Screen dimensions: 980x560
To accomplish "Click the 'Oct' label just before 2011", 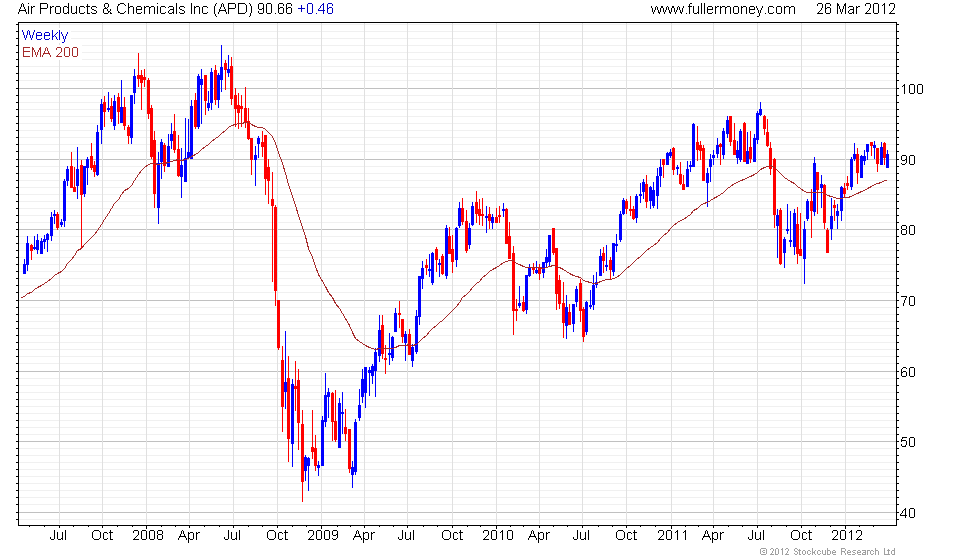I will (626, 536).
